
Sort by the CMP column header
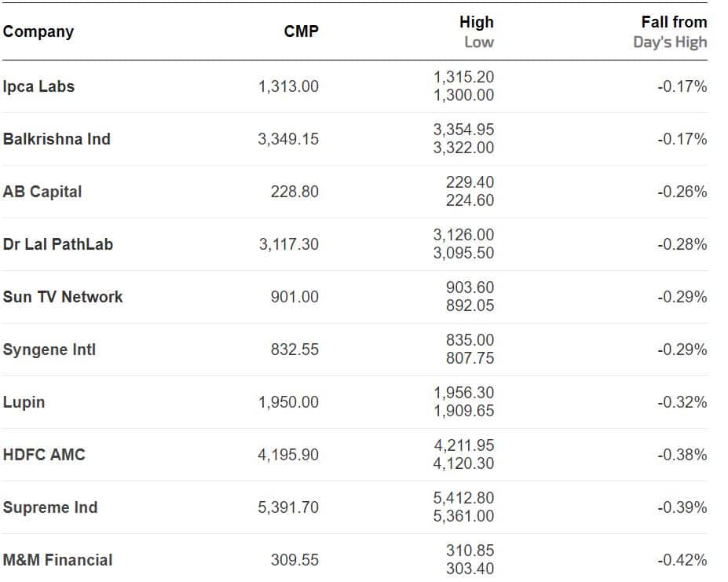(302, 32)
